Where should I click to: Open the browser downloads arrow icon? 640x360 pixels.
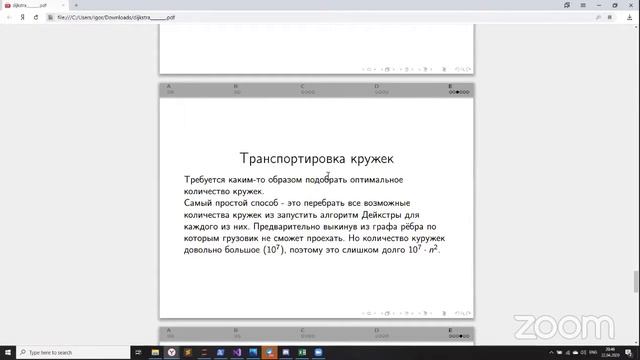[x=629, y=18]
